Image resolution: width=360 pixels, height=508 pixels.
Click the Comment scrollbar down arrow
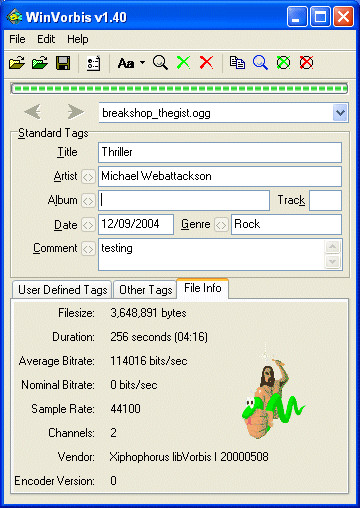(332, 261)
